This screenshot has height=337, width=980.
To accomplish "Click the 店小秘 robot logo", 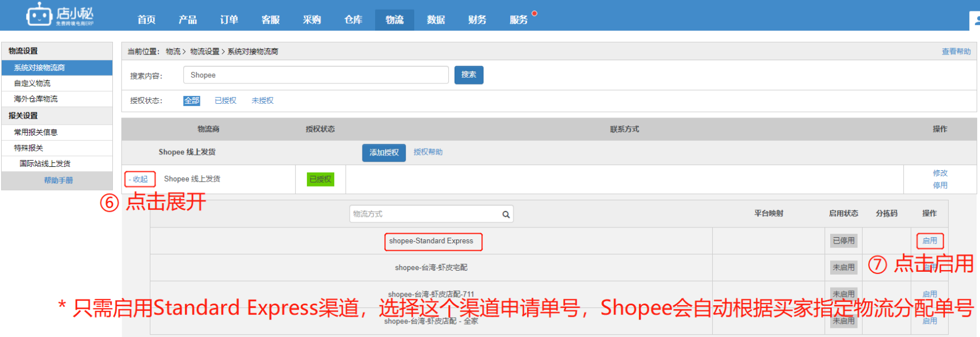I will [x=60, y=14].
